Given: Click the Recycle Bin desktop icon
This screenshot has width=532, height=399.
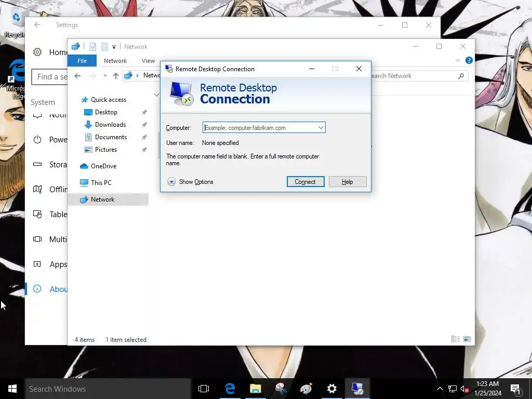Looking at the screenshot, I should [x=14, y=24].
